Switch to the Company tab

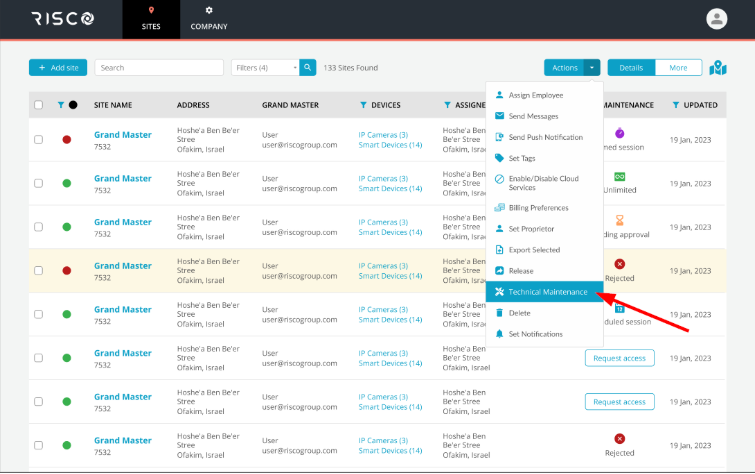click(208, 19)
